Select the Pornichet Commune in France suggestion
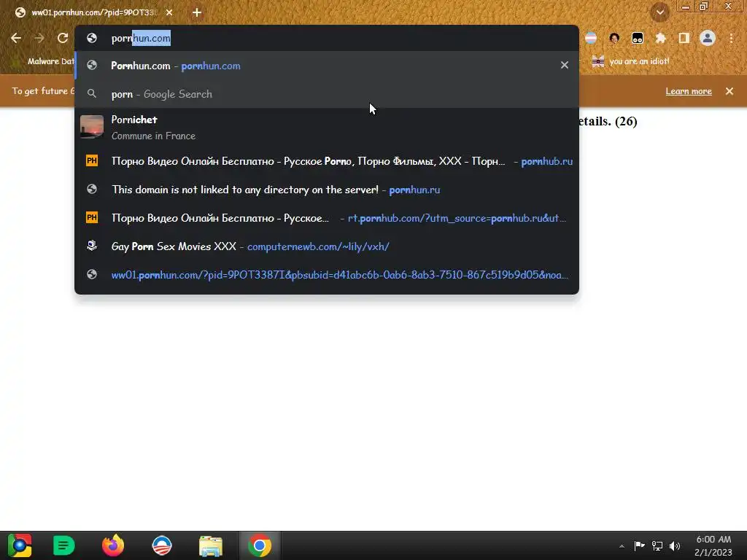Image resolution: width=747 pixels, height=560 pixels. [327, 127]
